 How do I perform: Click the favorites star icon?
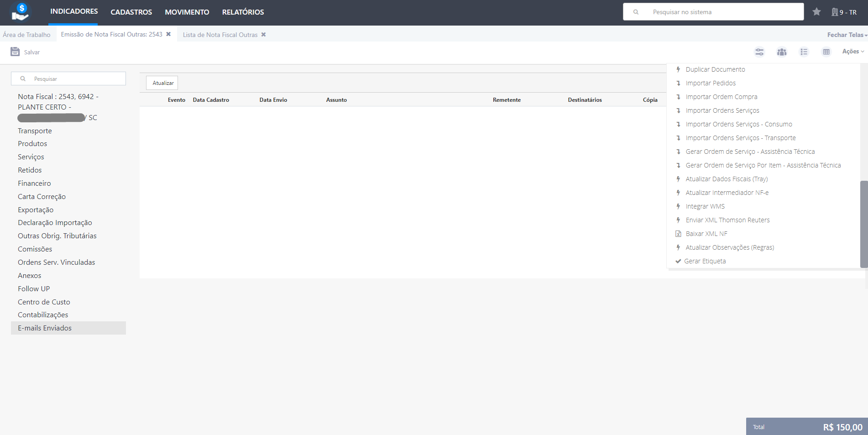(816, 12)
